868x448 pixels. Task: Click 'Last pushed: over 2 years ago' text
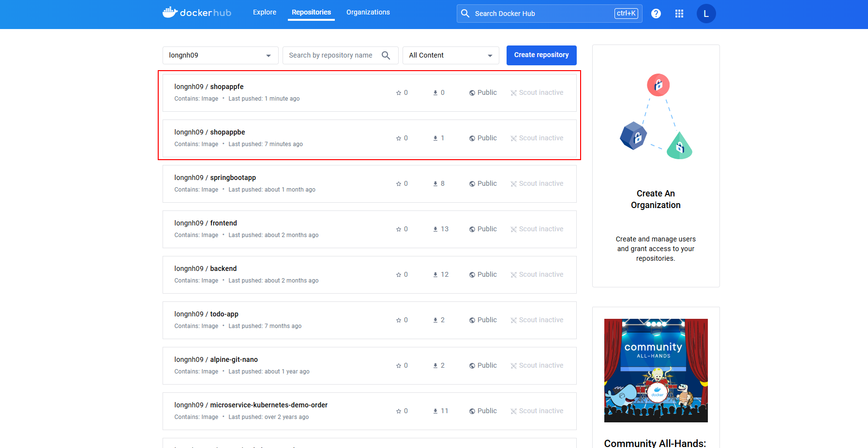[269, 417]
